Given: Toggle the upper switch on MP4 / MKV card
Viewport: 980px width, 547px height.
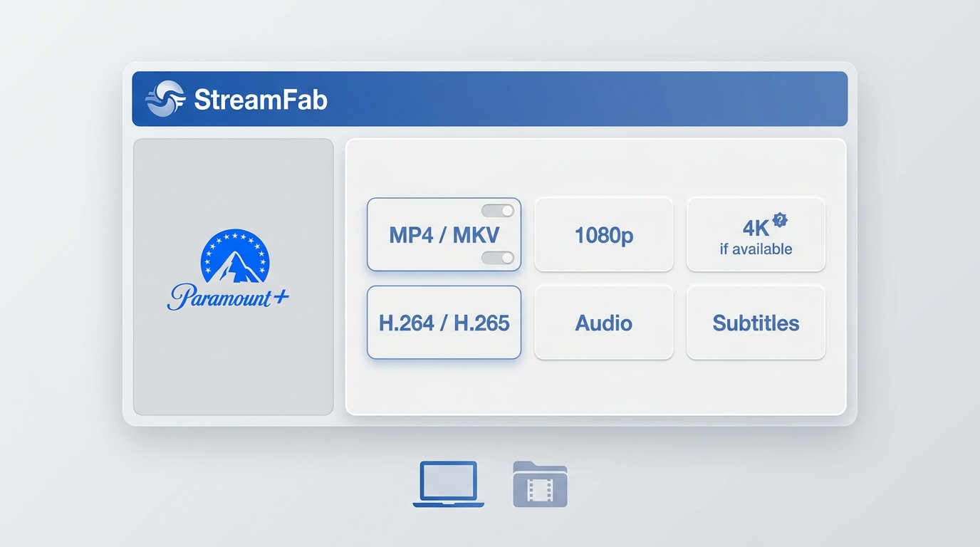Looking at the screenshot, I should click(x=498, y=211).
